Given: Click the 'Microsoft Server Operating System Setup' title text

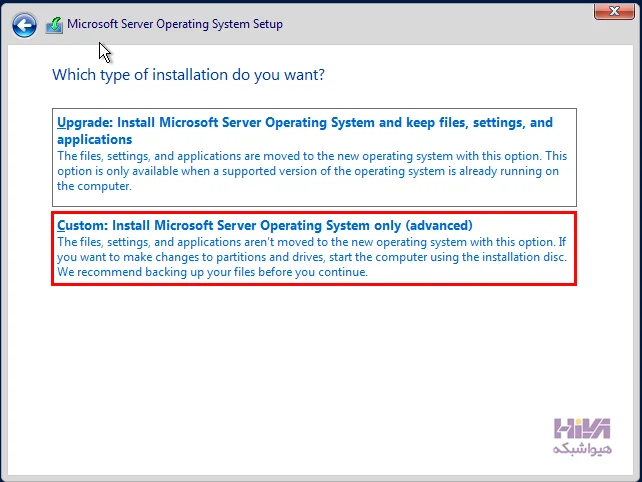Looking at the screenshot, I should click(x=175, y=24).
